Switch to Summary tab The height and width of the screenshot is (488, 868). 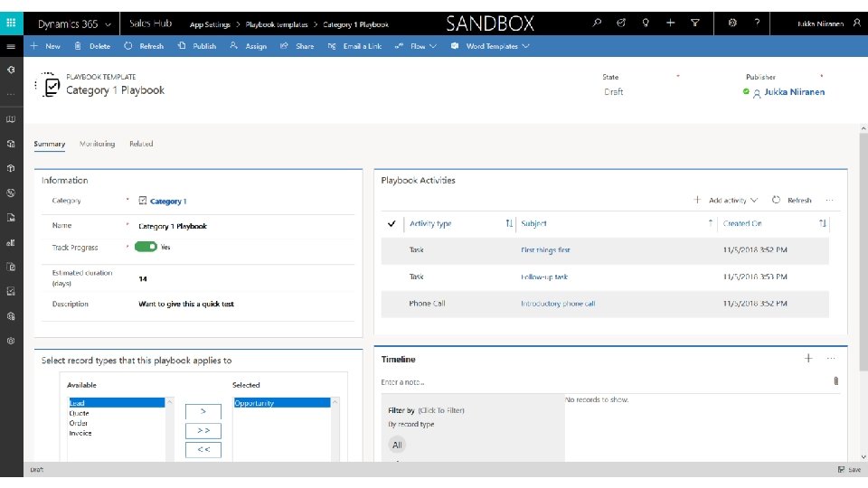(49, 144)
